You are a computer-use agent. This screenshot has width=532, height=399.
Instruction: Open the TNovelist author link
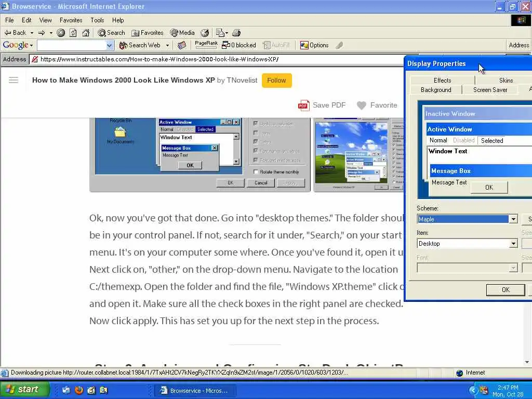coord(242,81)
